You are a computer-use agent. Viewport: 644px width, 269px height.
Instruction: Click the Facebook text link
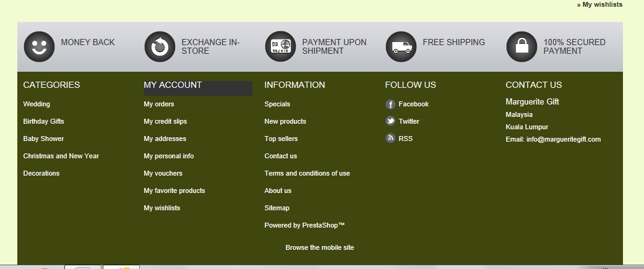(x=414, y=104)
